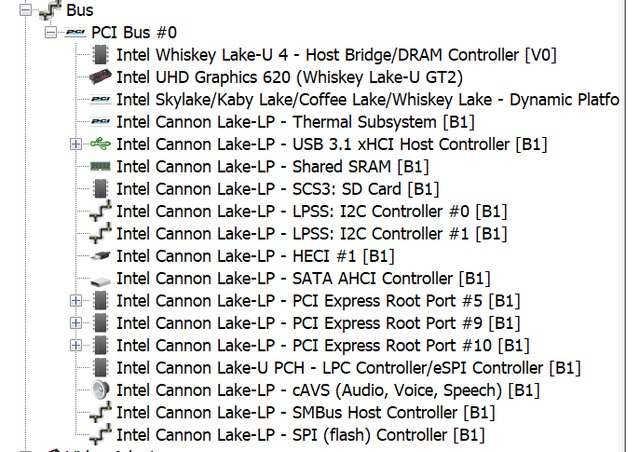Click the memory module icon beside Shared SRAM

100,166
